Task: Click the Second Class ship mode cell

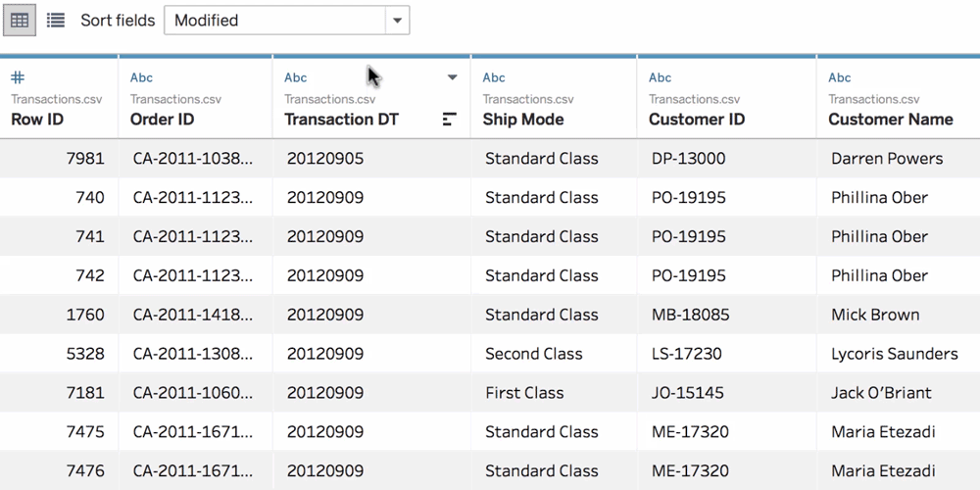Action: pos(534,354)
